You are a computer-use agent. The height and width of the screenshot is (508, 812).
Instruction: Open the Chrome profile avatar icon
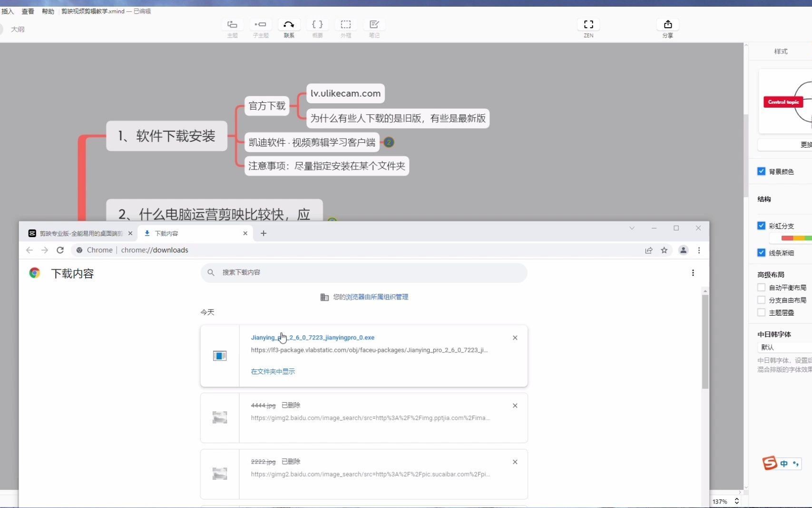pyautogui.click(x=683, y=250)
